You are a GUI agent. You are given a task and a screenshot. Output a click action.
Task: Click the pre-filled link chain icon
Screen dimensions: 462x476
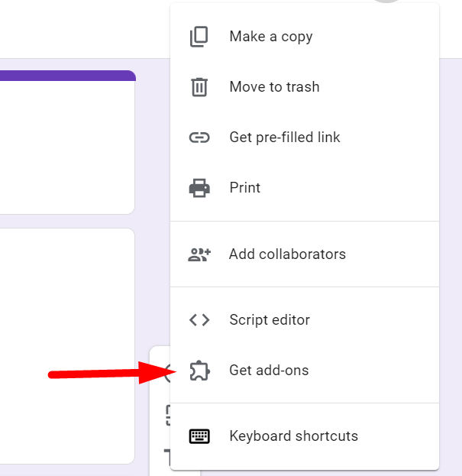point(199,138)
